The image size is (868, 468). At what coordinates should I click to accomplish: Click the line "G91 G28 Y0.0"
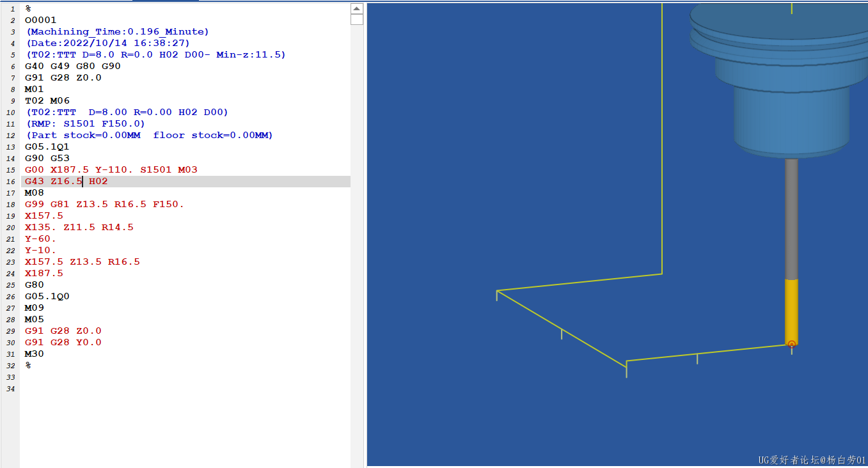[x=63, y=342]
